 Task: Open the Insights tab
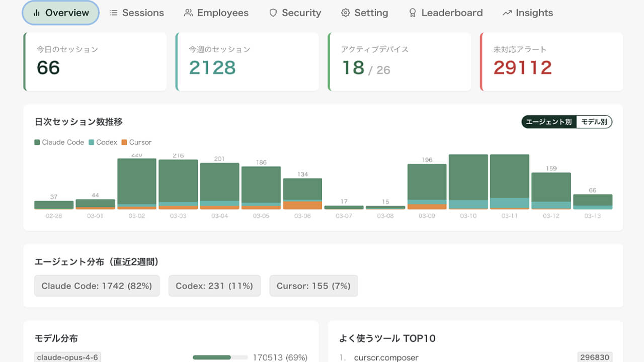coord(527,13)
